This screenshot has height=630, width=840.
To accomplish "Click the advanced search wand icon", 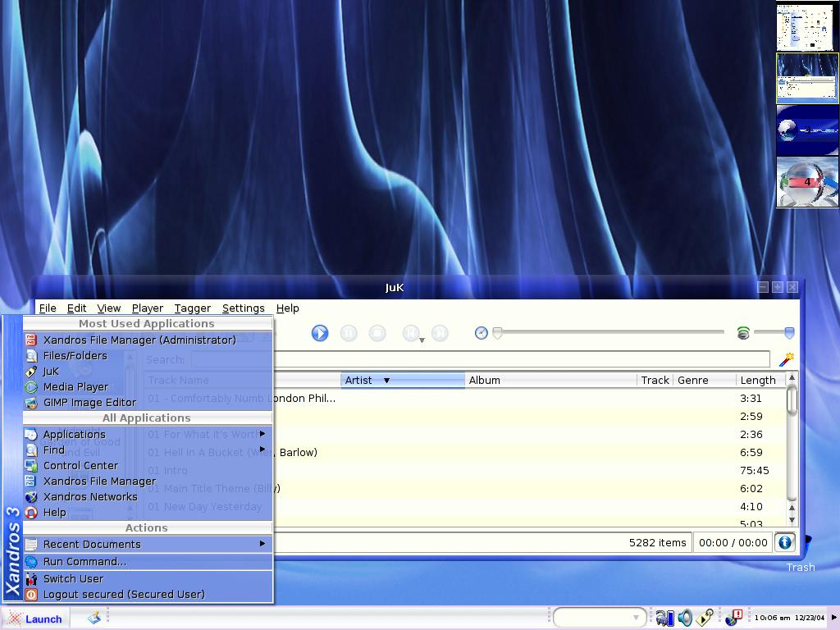I will [x=786, y=359].
